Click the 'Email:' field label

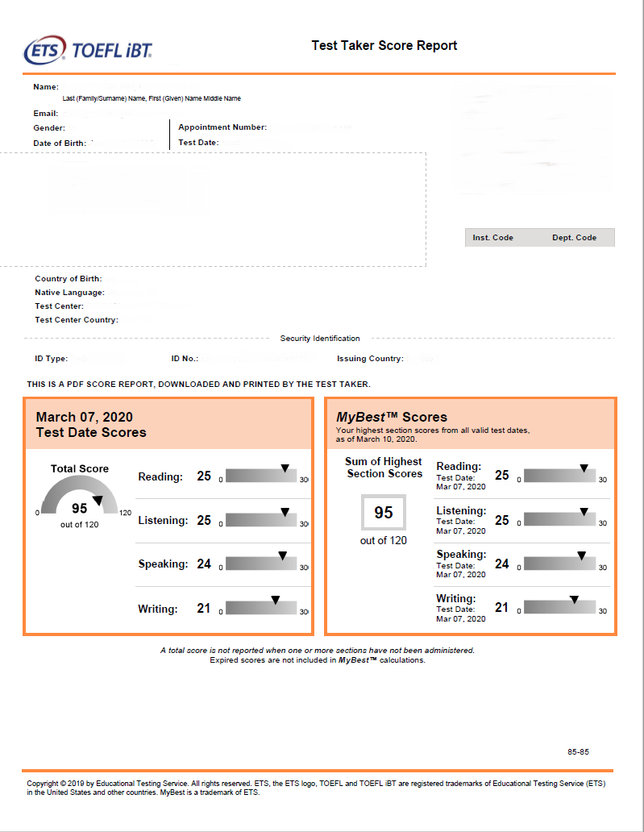[46, 113]
